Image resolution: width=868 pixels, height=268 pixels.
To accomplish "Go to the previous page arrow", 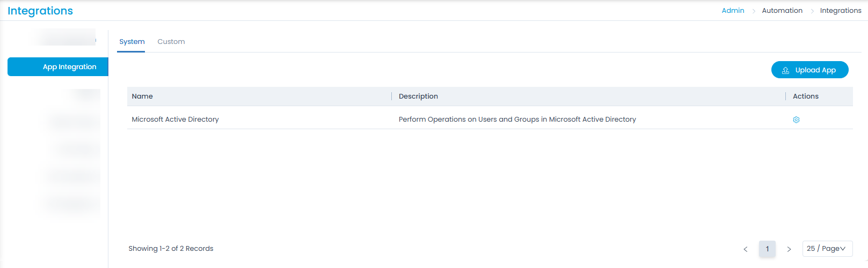I will 746,249.
